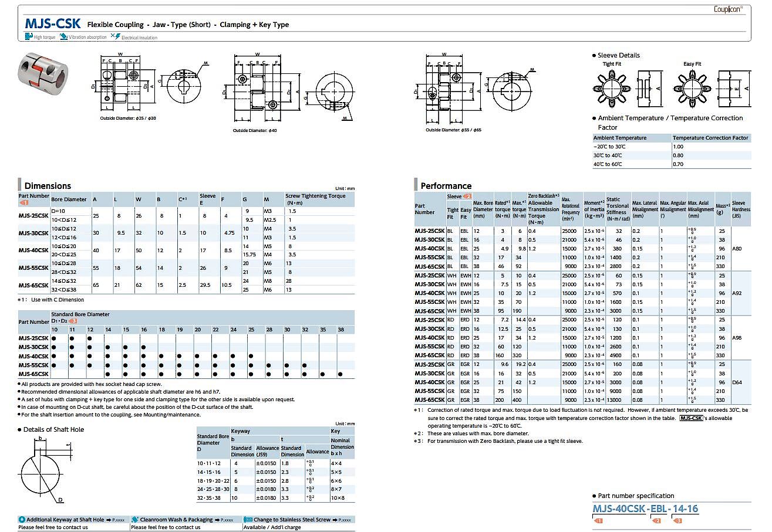Select the 40℃ to 60℃ temperature row
772x532 pixels.
pyautogui.click(x=672, y=164)
